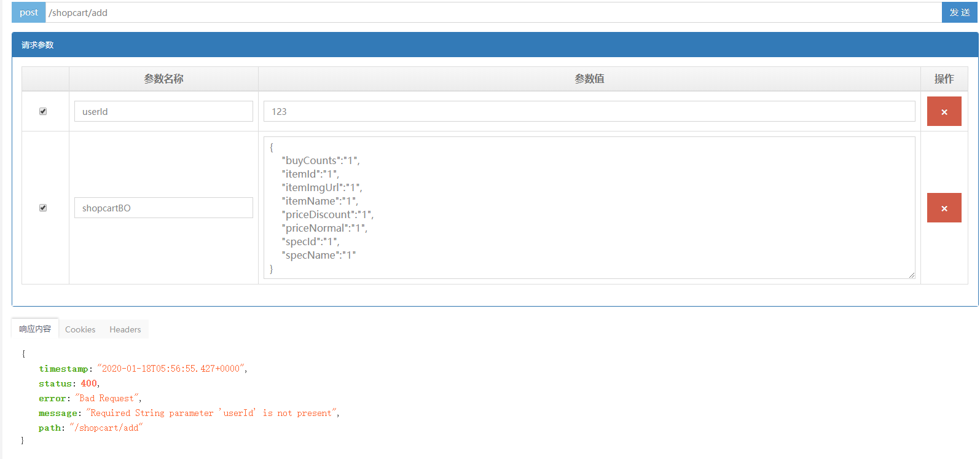Focus the /shopcart/add URL field
The image size is (980, 459).
[x=493, y=12]
